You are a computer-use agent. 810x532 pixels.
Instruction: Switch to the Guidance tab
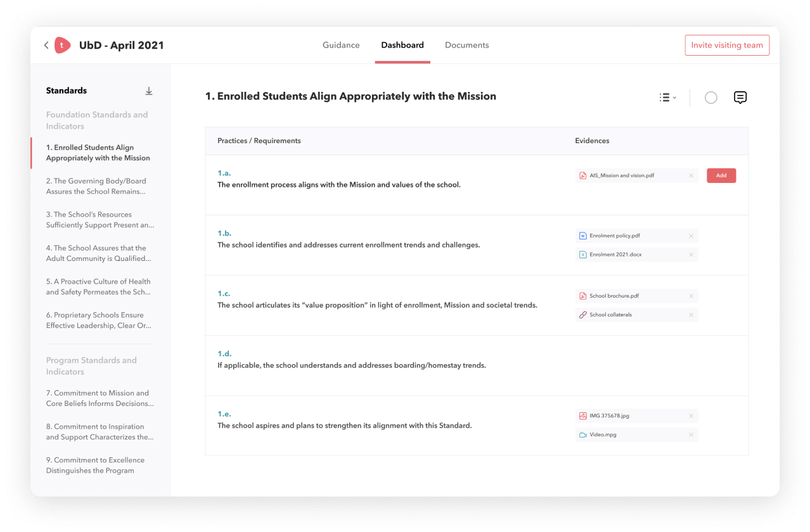pos(341,45)
